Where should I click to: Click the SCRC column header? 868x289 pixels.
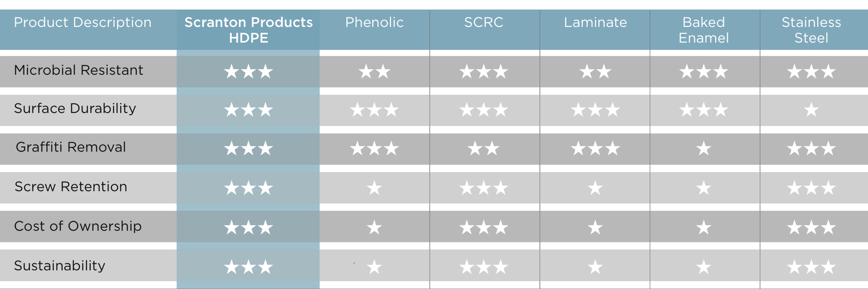coord(483,22)
